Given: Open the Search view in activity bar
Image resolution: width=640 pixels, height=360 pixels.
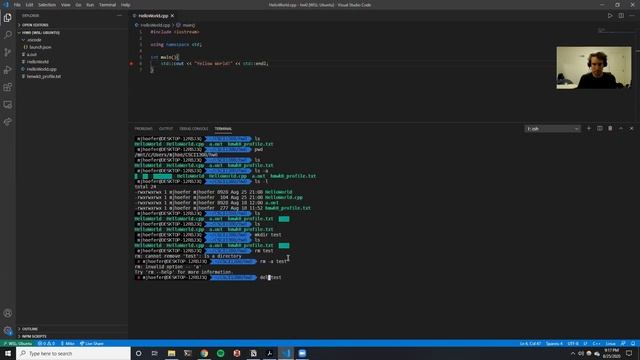Looking at the screenshot, I should [x=8, y=35].
